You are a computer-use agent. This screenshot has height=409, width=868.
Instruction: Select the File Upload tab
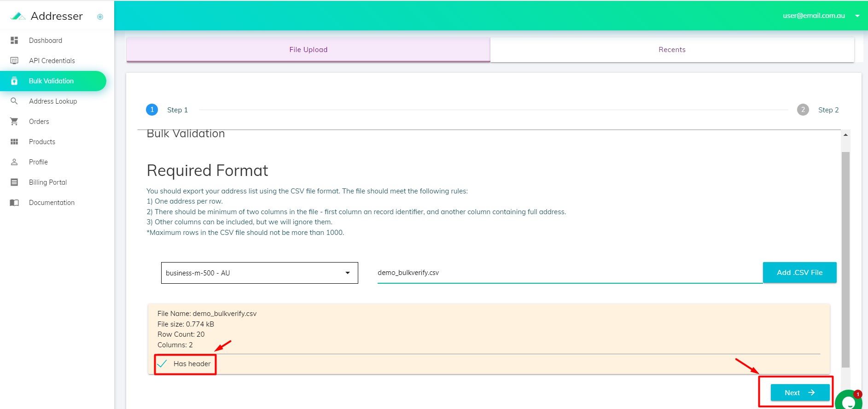308,50
